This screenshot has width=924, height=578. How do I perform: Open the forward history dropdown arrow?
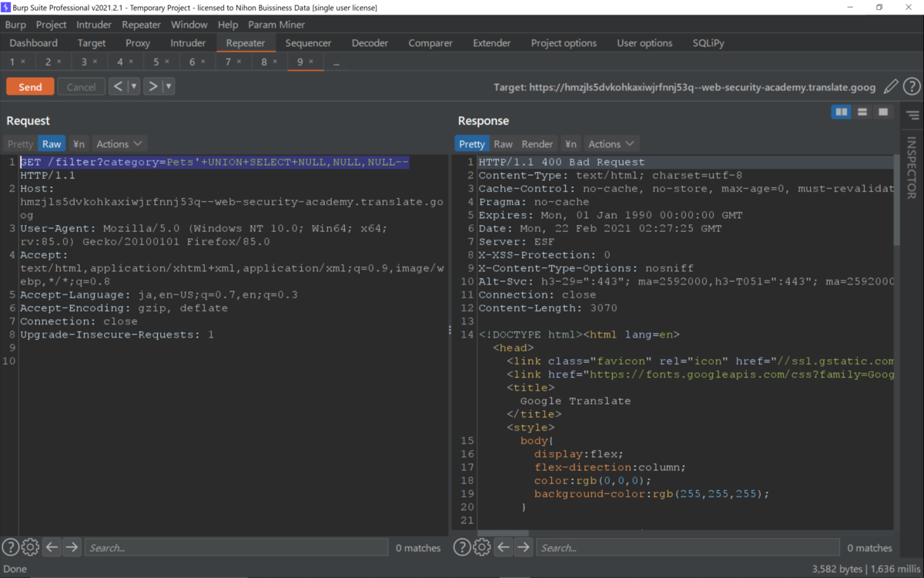click(169, 86)
